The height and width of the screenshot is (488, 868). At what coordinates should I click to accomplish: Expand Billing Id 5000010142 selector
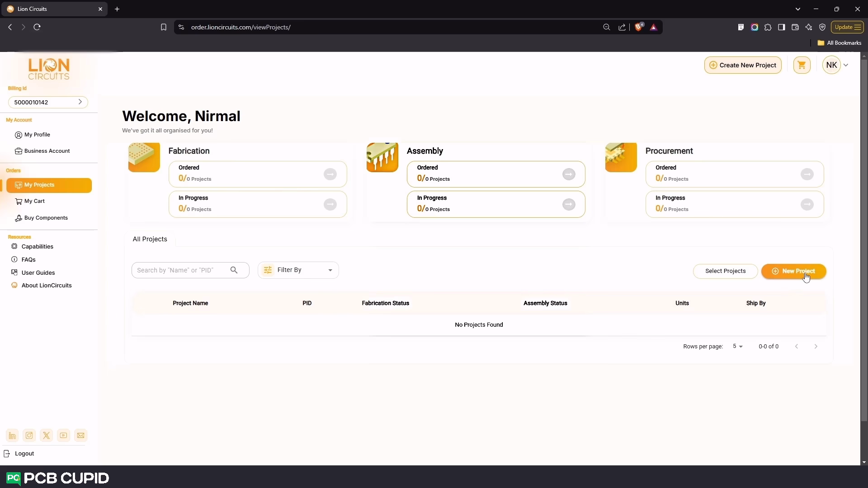pos(48,102)
